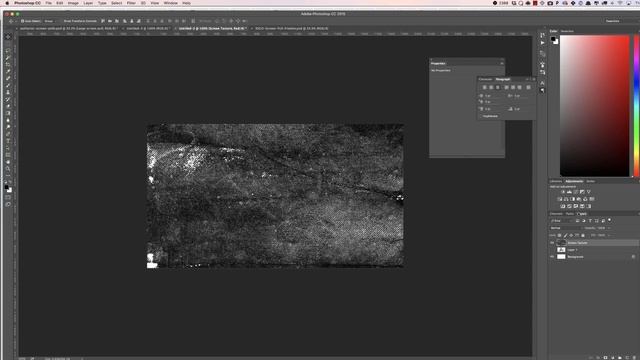The width and height of the screenshot is (640, 360).
Task: Click the foreground color swatch in toolbar
Action: pyautogui.click(x=7, y=187)
